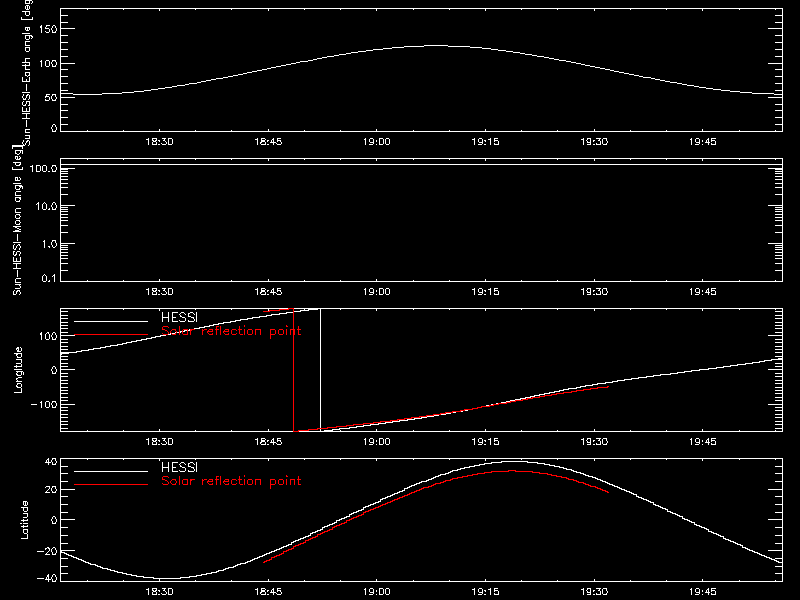Viewport: 800px width, 600px height.
Task: Click 18:45 time label under Moon angle plot
Action: tap(268, 292)
